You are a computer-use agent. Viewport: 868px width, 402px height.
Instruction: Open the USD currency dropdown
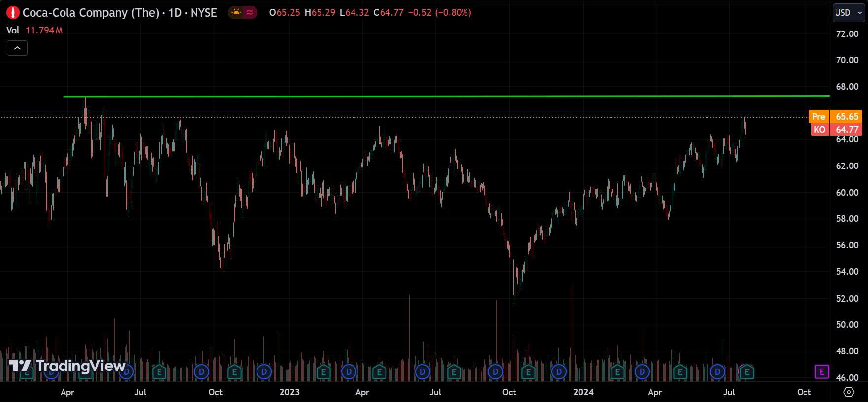[848, 13]
